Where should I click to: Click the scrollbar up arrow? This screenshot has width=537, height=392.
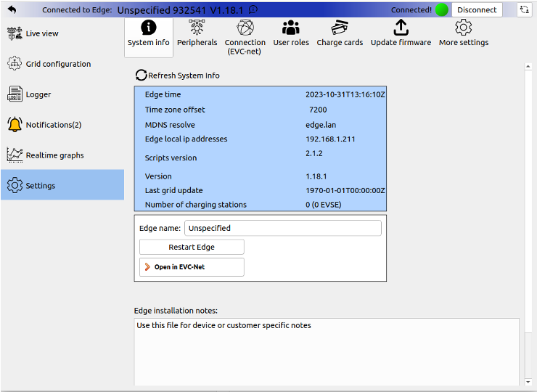point(528,67)
